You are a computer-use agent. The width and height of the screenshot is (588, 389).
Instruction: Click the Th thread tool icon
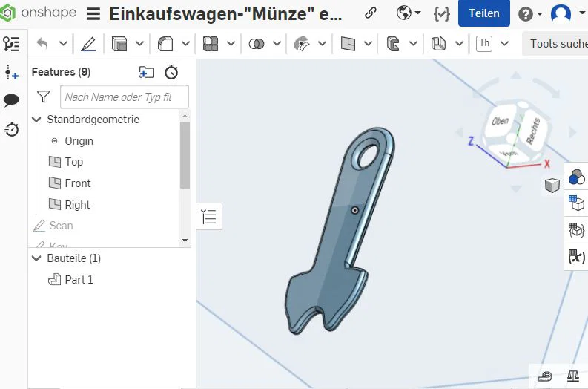pos(484,44)
